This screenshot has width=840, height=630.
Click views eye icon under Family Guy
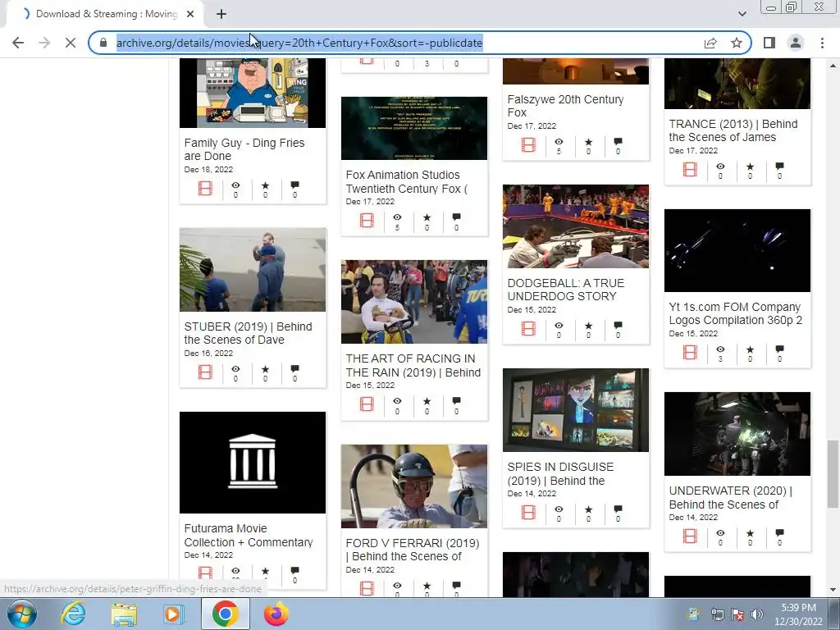pos(235,185)
